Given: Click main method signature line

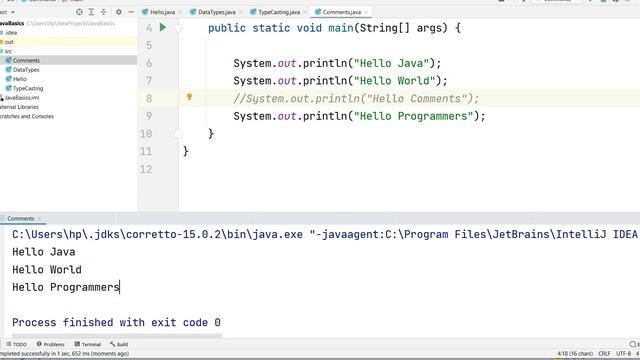Looking at the screenshot, I should (x=334, y=28).
